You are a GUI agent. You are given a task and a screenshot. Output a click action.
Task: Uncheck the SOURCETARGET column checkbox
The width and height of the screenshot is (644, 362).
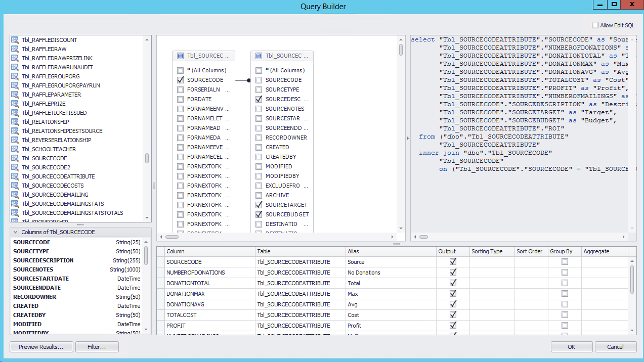click(259, 205)
